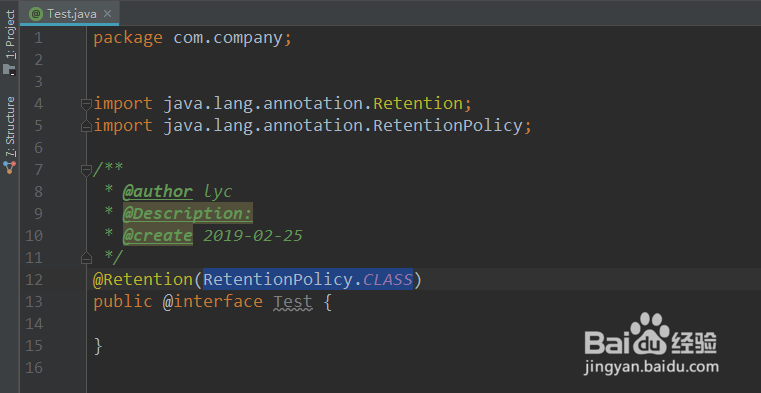Collapse the imports fold at line 4
Viewport: 761px width, 393px height.
pos(86,104)
